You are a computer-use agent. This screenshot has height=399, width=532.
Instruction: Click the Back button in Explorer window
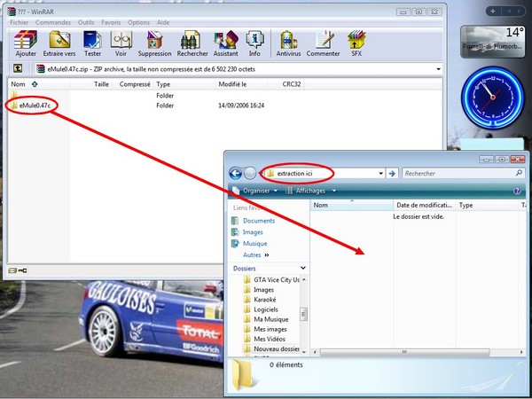click(x=236, y=174)
